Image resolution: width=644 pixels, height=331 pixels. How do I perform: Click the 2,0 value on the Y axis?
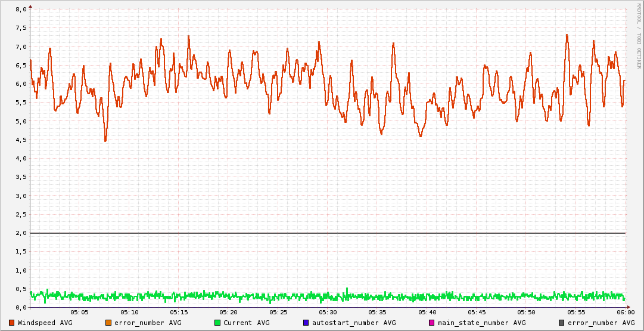[x=20, y=233]
